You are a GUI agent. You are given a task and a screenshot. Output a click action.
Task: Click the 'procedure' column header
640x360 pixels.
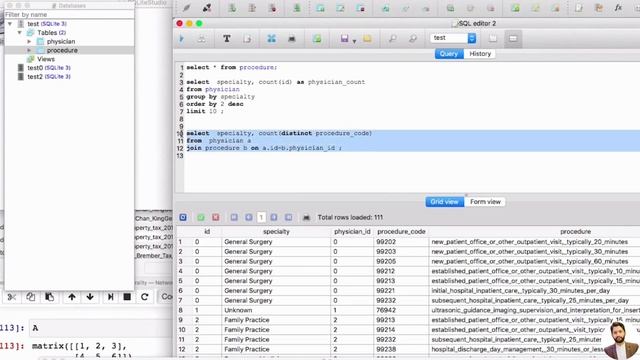[x=576, y=231]
